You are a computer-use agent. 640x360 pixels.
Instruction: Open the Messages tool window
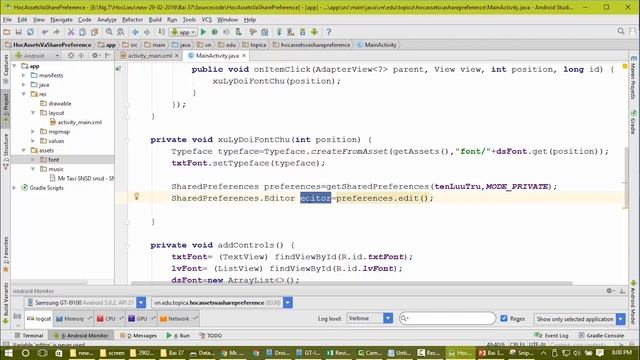[x=139, y=336]
